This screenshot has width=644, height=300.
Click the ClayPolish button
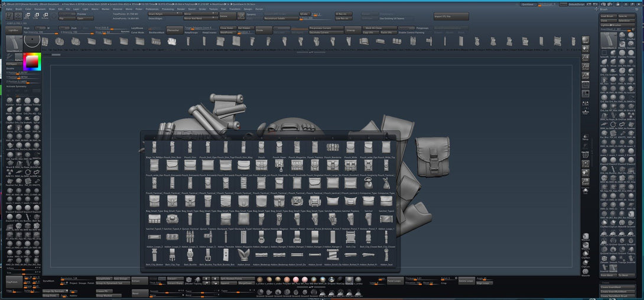(x=14, y=282)
